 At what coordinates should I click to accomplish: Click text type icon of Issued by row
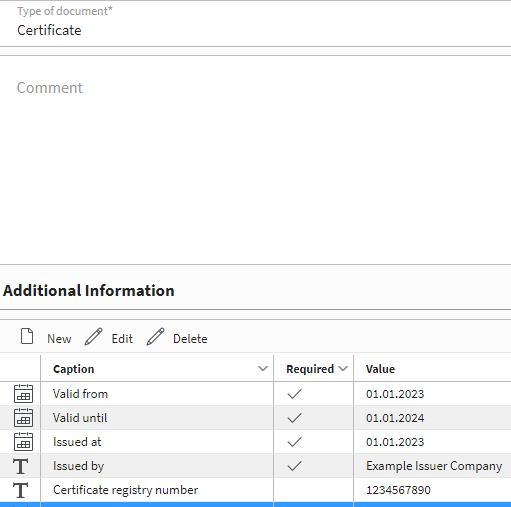click(21, 466)
